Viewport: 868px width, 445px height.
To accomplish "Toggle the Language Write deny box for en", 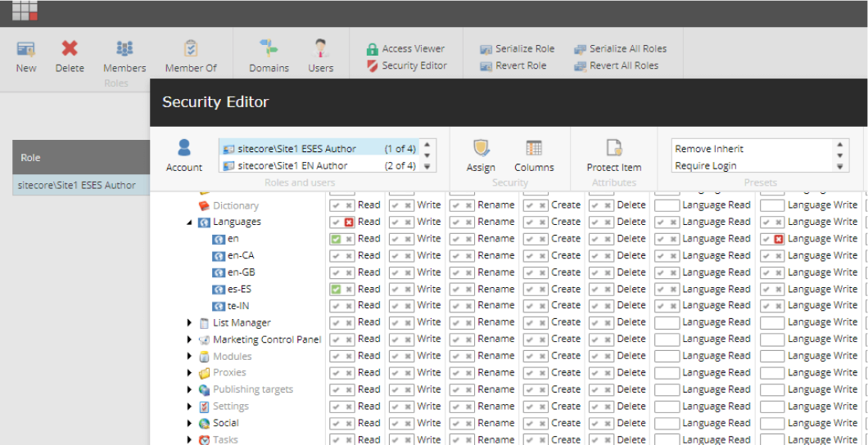I will click(x=779, y=239).
